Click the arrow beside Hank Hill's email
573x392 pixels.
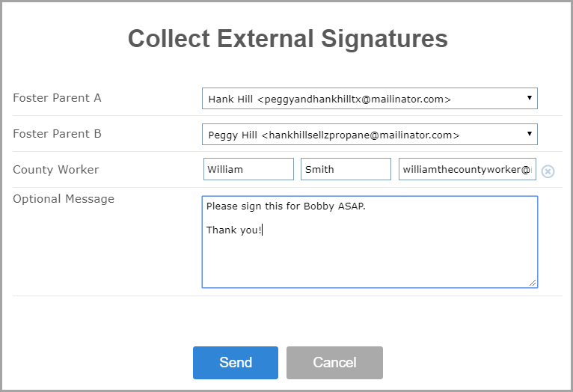pyautogui.click(x=529, y=97)
